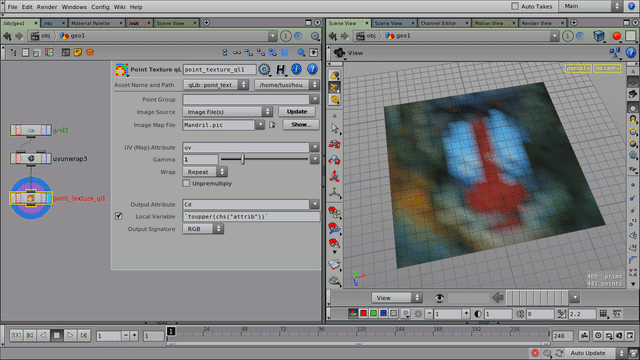This screenshot has width=640, height=360.
Task: Open the qLib asset name dropdown
Action: pyautogui.click(x=216, y=85)
